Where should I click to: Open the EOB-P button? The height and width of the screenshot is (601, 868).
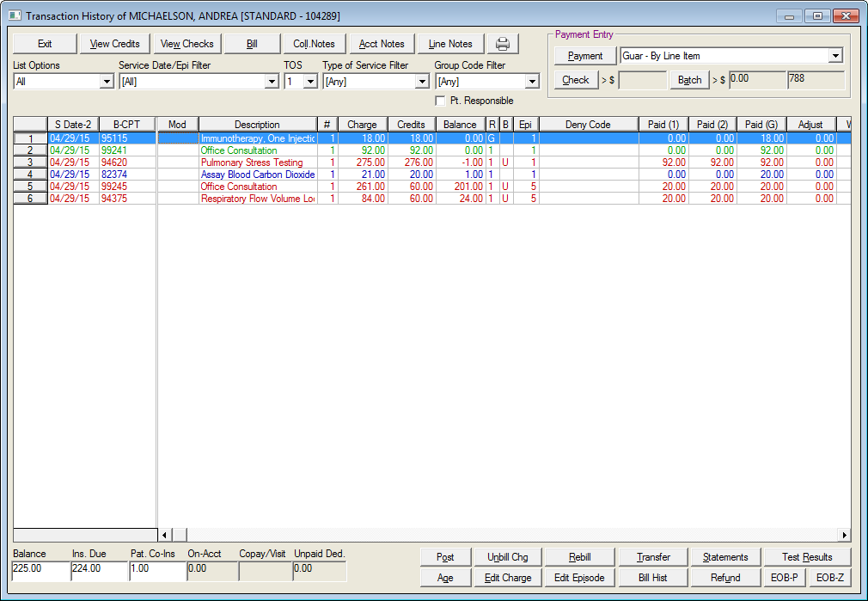tap(783, 578)
